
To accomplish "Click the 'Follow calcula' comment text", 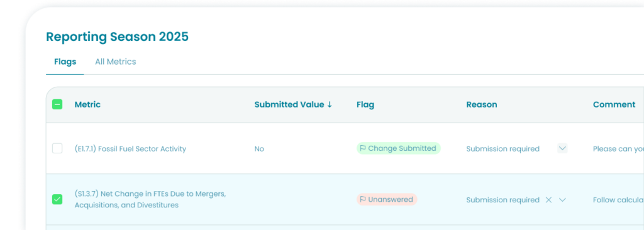I will [618, 200].
